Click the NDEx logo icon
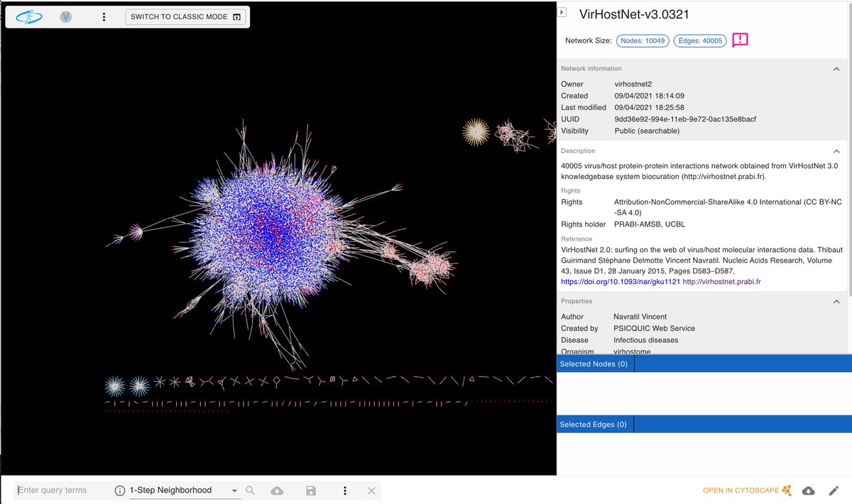Image resolution: width=852 pixels, height=504 pixels. tap(28, 16)
